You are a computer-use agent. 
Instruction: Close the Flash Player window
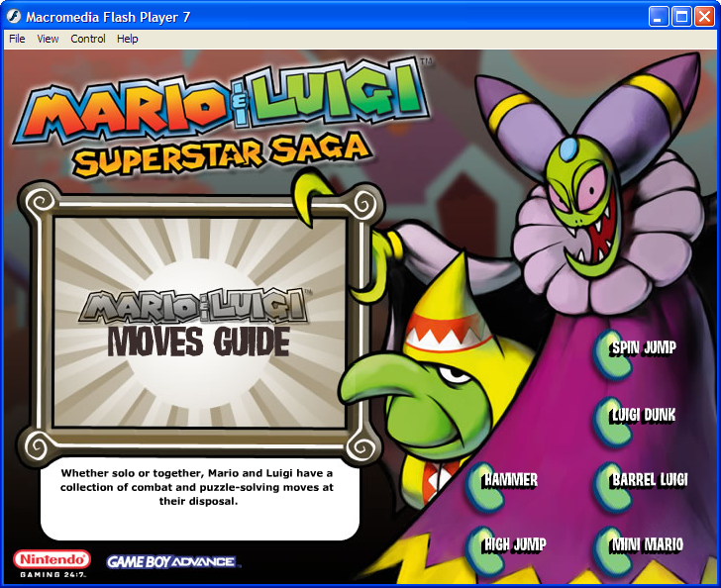click(x=704, y=17)
